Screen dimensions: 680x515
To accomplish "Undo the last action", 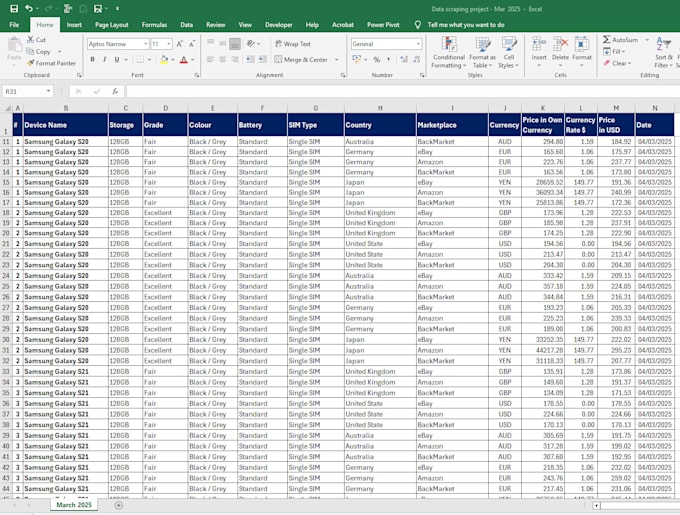I will [29, 9].
